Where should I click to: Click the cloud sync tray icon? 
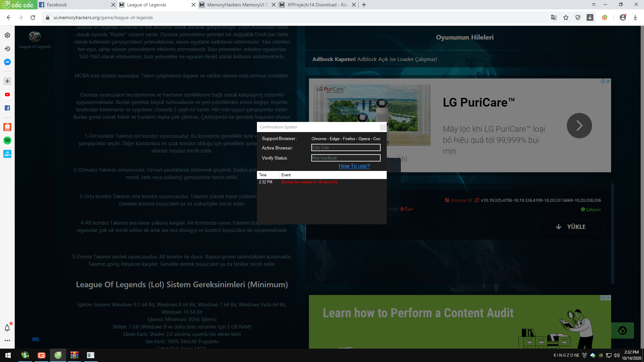[593, 355]
